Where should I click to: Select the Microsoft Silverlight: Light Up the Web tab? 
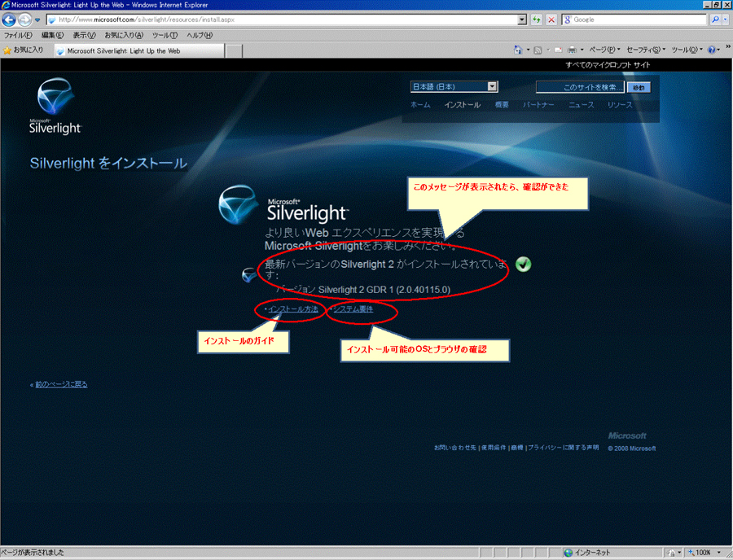(x=138, y=51)
